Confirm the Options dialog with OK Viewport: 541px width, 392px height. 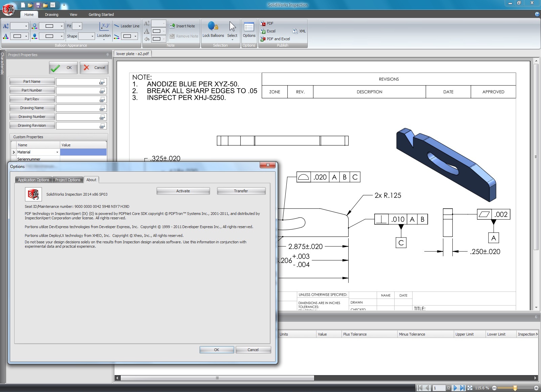tap(217, 350)
